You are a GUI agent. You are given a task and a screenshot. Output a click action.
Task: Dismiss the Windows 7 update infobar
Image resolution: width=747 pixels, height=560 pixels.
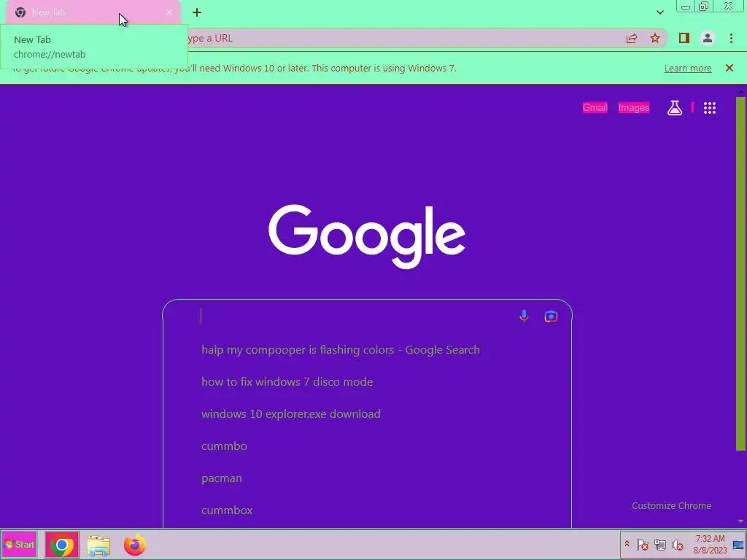click(729, 68)
